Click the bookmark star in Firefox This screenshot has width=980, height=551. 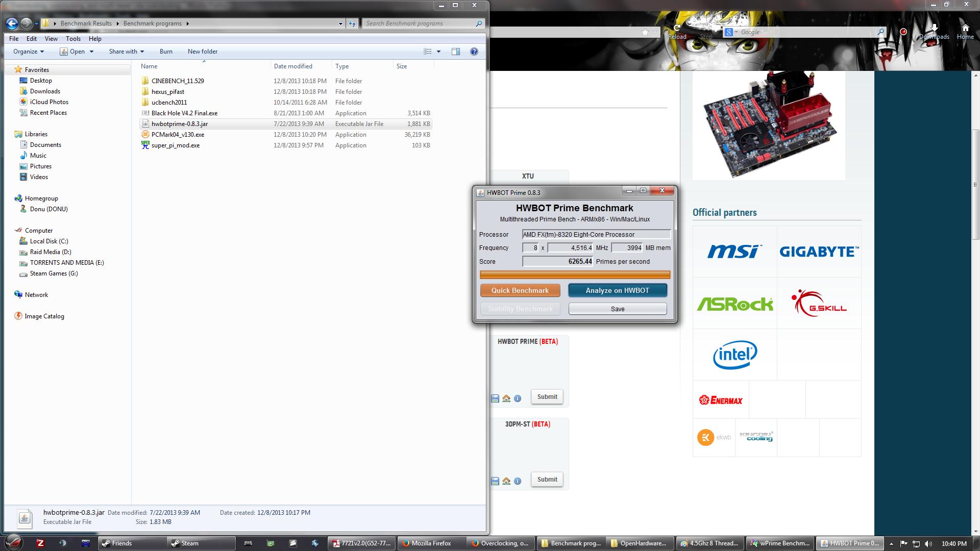tap(645, 32)
